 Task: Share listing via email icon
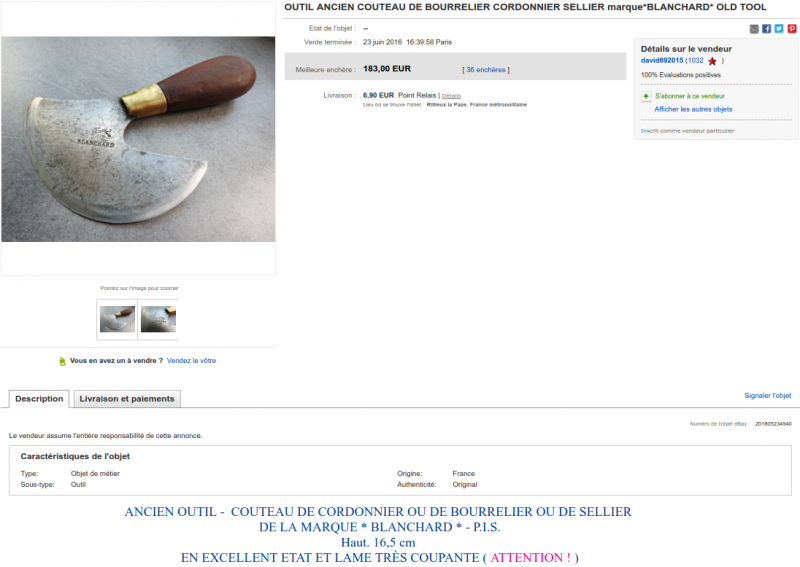[754, 29]
